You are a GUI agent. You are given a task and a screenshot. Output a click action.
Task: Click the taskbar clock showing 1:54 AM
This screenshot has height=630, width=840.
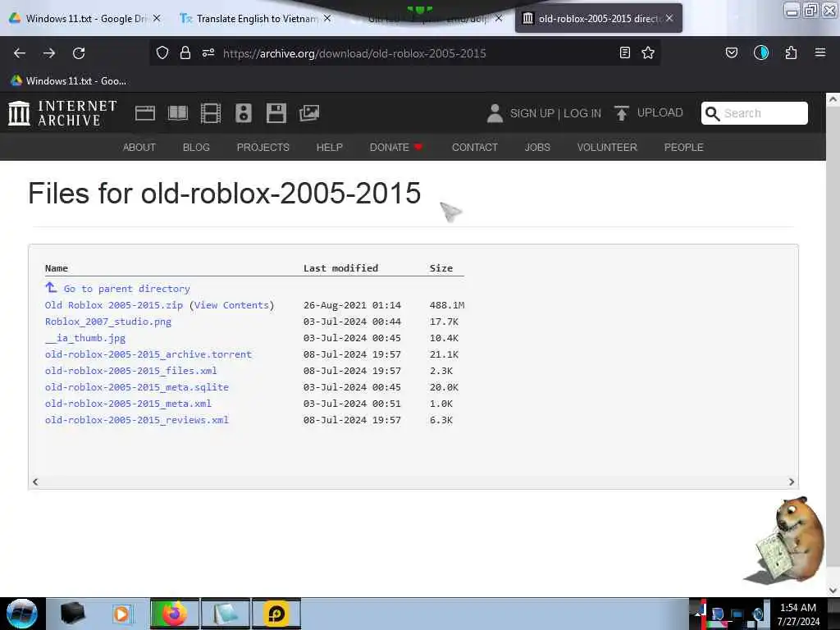pyautogui.click(x=798, y=614)
